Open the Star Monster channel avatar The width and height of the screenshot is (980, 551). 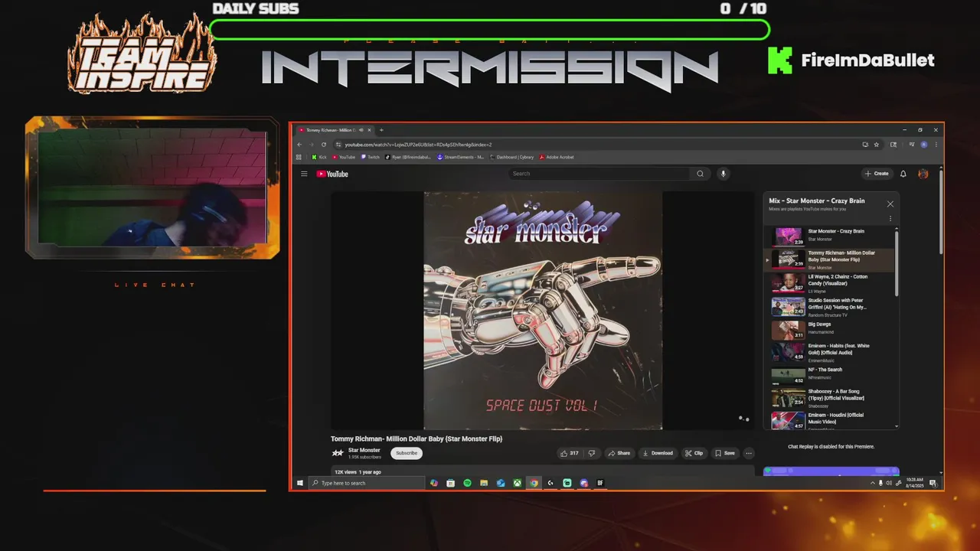(338, 453)
